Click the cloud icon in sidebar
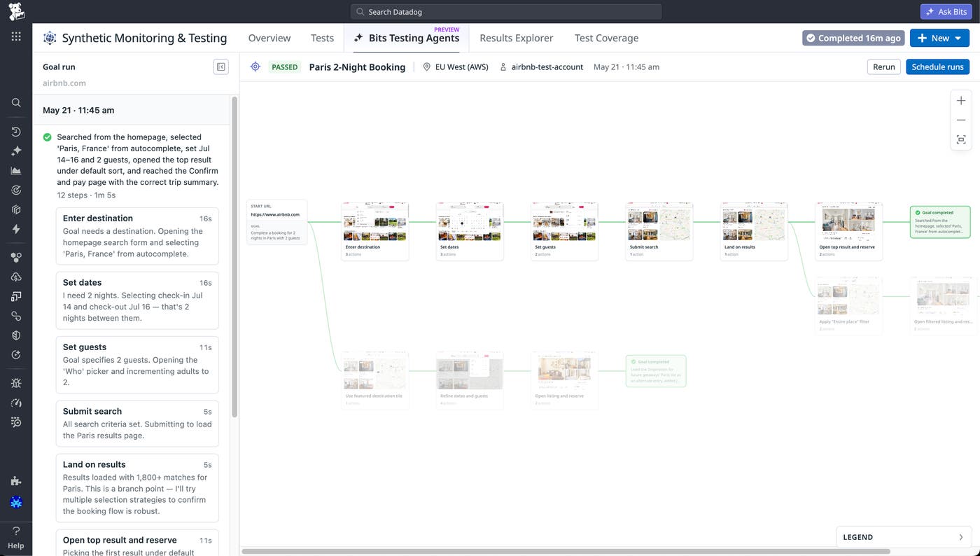 [x=16, y=277]
